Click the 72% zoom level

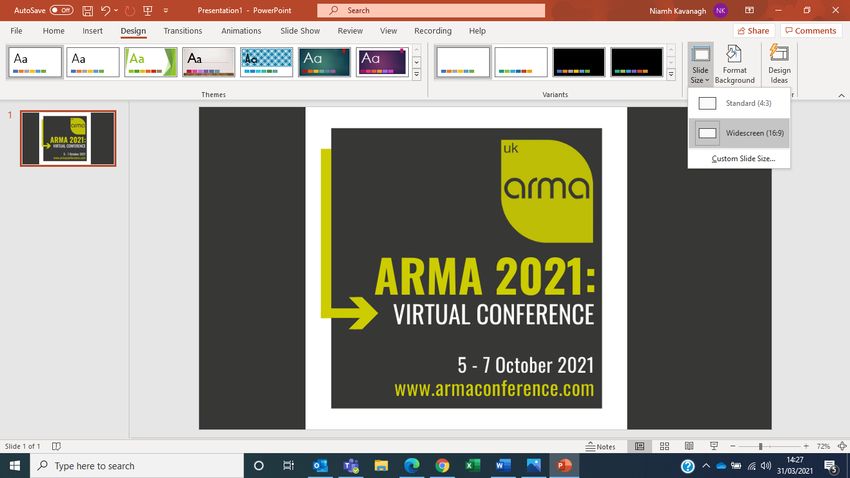tap(823, 446)
